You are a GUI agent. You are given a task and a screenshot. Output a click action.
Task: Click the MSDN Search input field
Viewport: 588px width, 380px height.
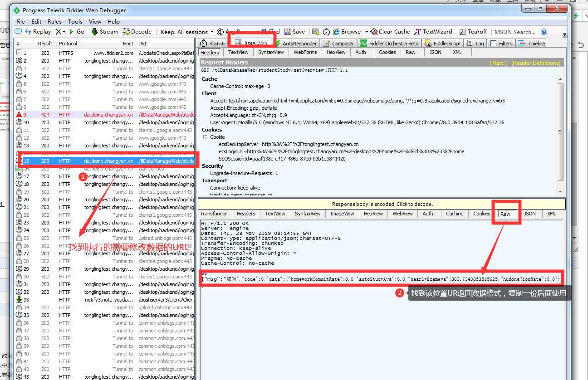coord(515,32)
